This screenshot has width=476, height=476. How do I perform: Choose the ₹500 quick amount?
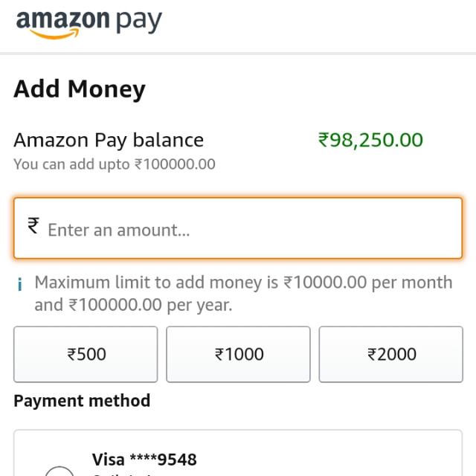click(86, 354)
